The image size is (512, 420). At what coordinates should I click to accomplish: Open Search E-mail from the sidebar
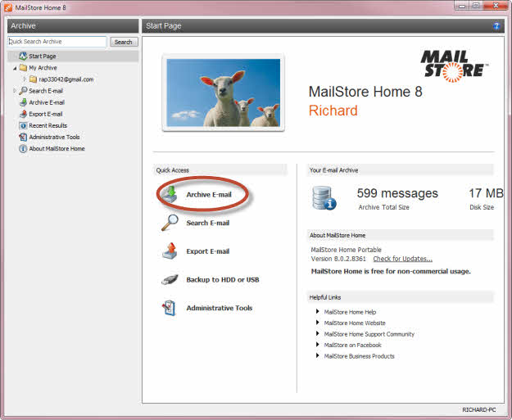pyautogui.click(x=46, y=91)
